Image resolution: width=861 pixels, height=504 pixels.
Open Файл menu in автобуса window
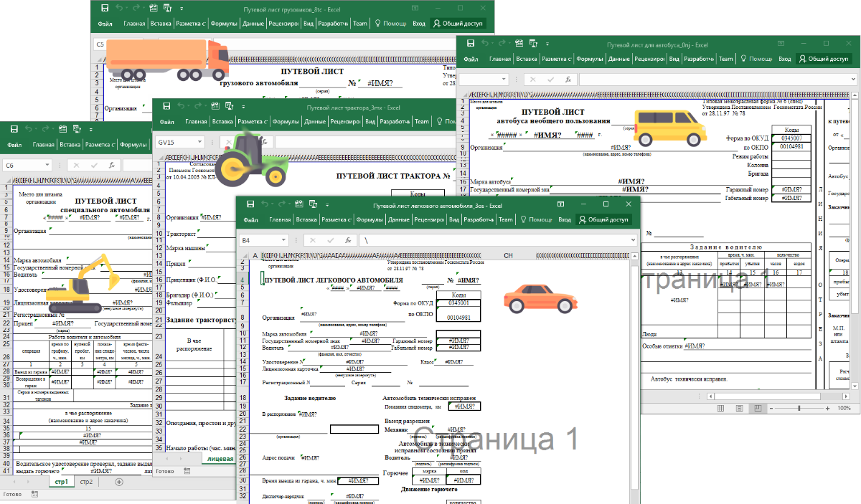pos(471,60)
